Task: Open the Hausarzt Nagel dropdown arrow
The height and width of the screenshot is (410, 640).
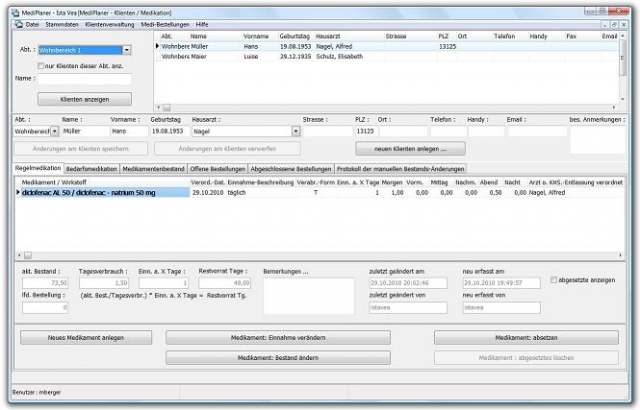Action: point(296,131)
